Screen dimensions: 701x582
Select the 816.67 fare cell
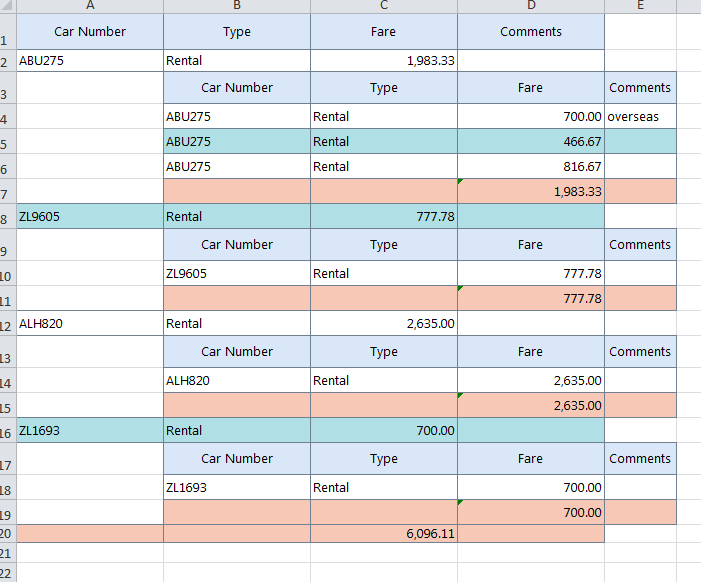(x=531, y=167)
